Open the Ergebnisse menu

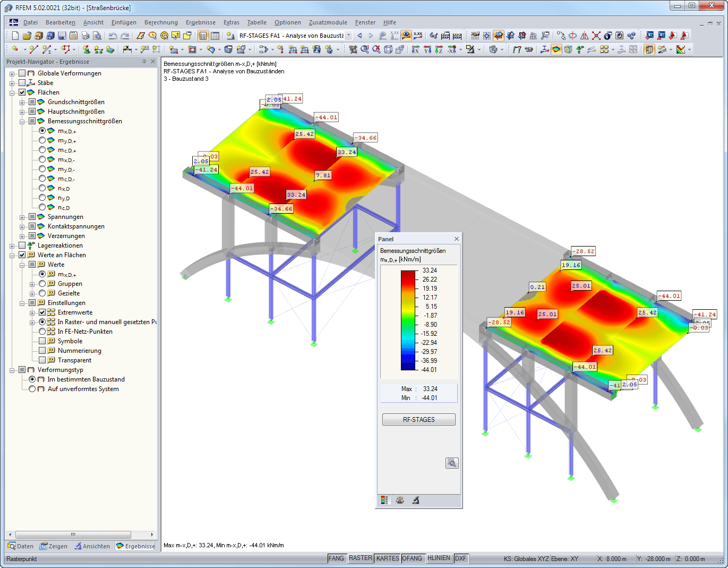201,22
